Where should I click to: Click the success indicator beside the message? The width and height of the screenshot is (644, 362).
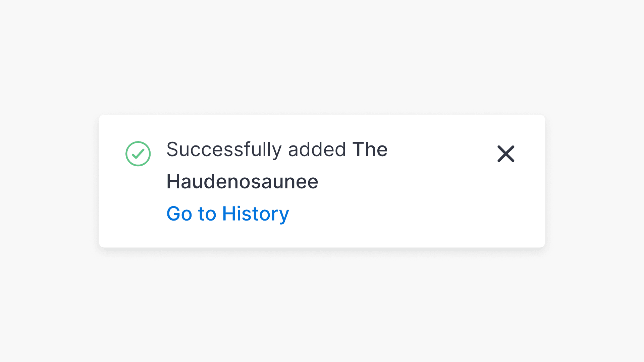(x=138, y=154)
